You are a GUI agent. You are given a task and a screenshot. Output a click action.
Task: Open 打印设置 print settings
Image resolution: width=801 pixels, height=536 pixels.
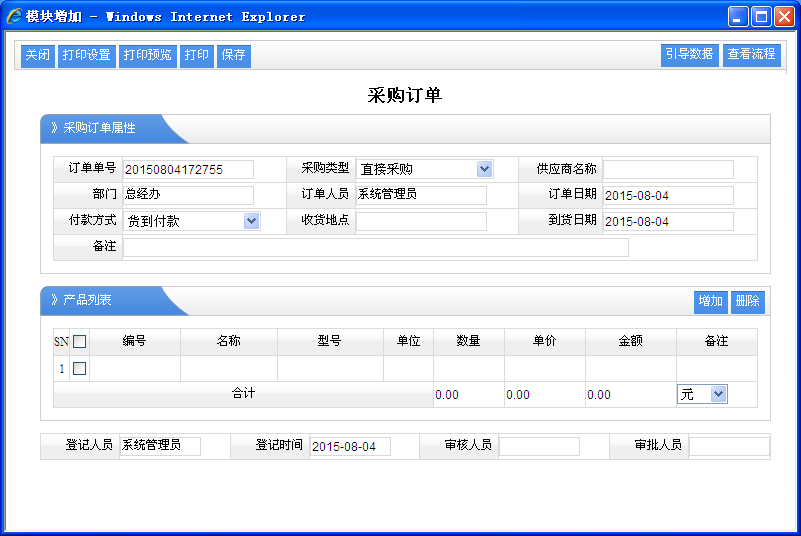86,55
